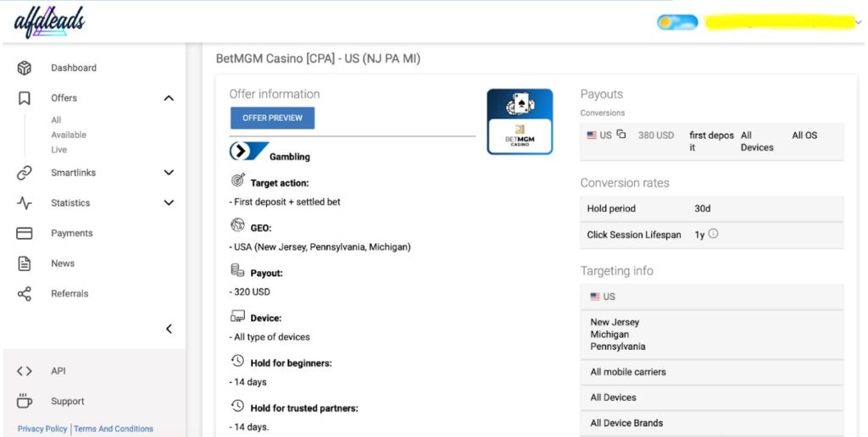868x437 pixels.
Task: Click the Target action bullseye icon
Action: pyautogui.click(x=238, y=180)
